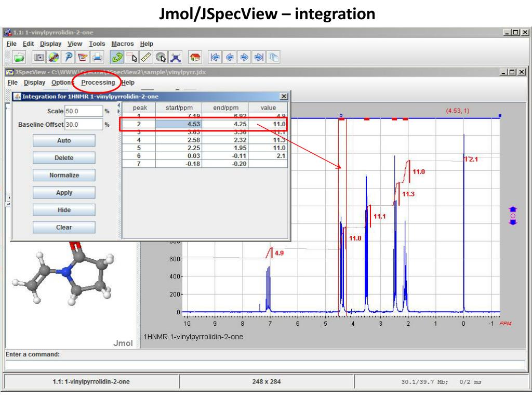Click the Delete button
This screenshot has width=532, height=399.
point(64,158)
